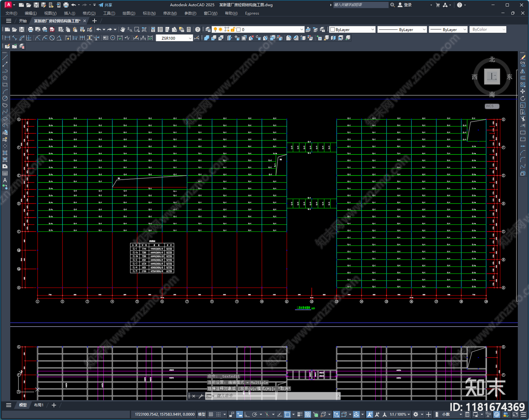
Task: Select the Diameter dimension tool
Action: click(x=52, y=38)
